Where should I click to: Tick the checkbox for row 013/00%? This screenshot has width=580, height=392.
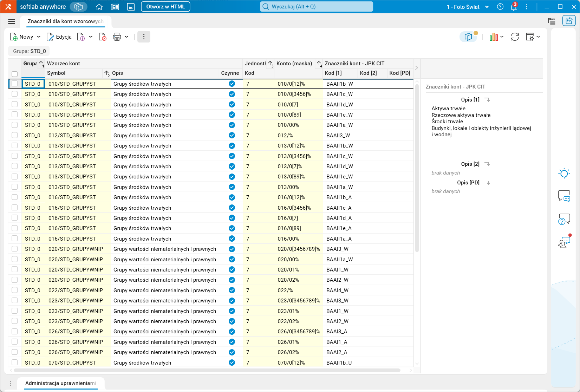coord(14,187)
